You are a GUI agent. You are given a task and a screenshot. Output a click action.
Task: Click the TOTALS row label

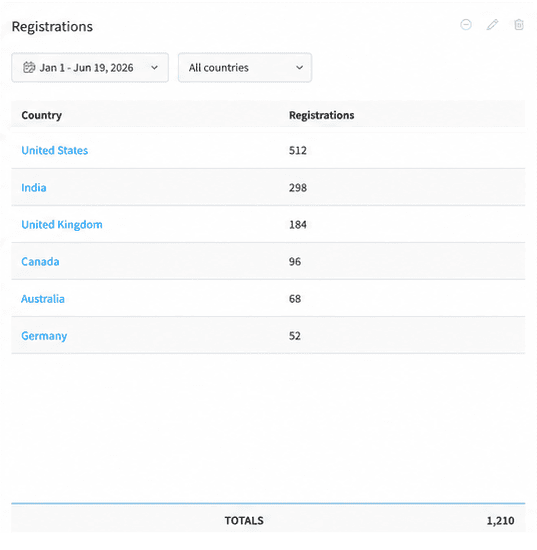244,521
